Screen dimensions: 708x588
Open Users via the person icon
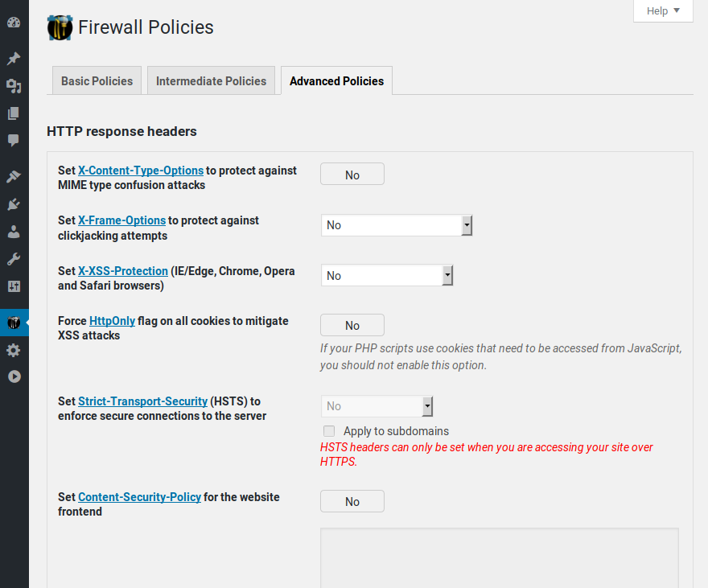click(14, 232)
